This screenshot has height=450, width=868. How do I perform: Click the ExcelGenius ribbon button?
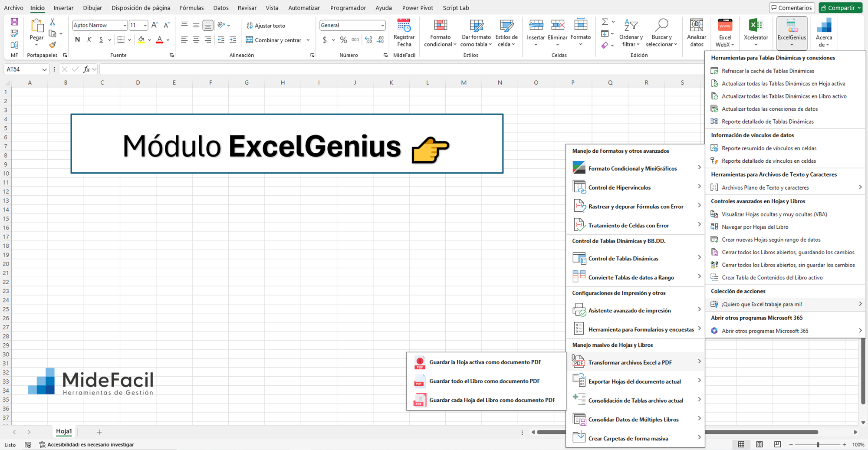point(792,33)
